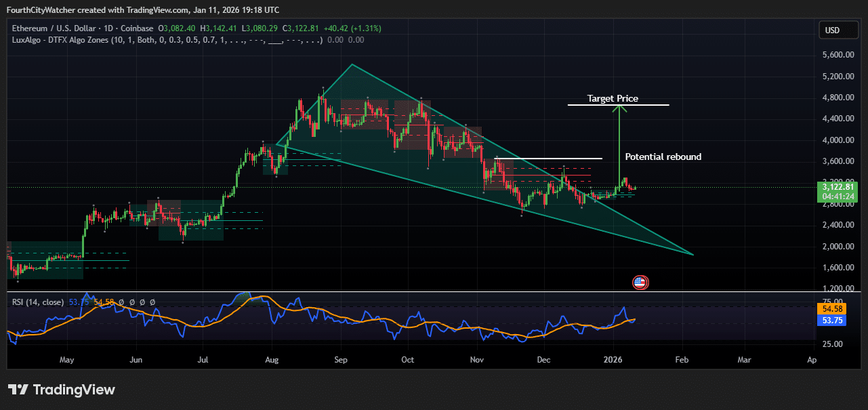
Task: Open the USD currency selector top right
Action: click(838, 30)
